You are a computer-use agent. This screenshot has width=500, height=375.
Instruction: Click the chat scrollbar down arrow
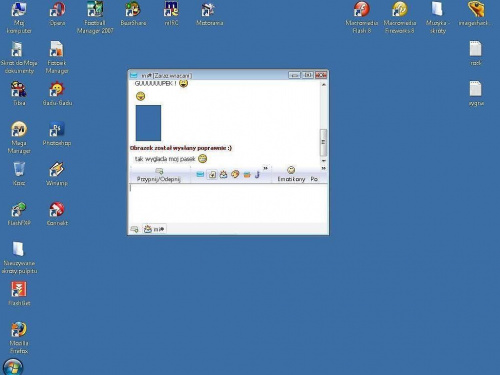[x=323, y=161]
